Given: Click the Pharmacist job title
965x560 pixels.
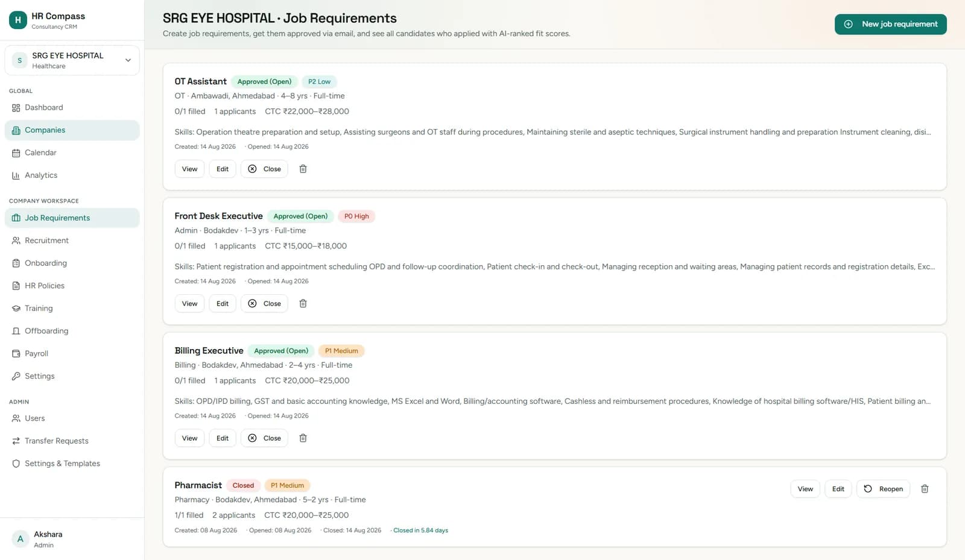Looking at the screenshot, I should click(198, 485).
